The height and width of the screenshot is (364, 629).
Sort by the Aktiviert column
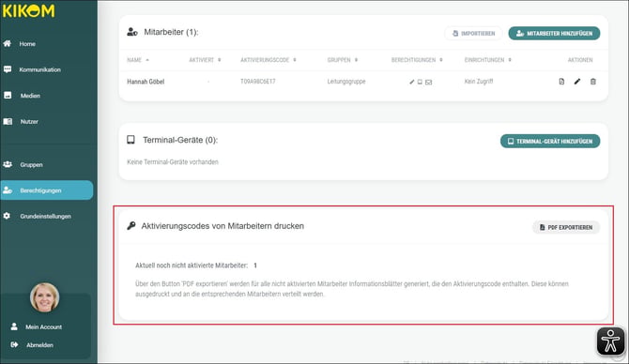click(x=205, y=60)
